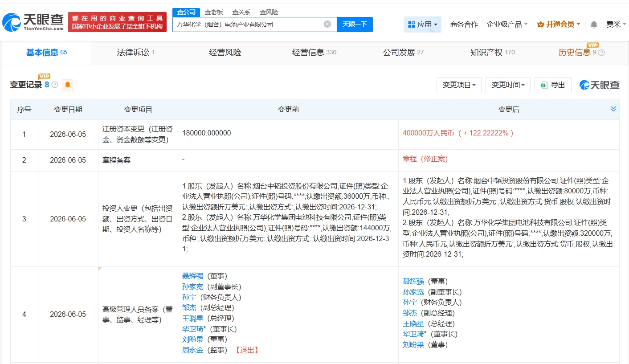
Task: Click the red promotional banner beside the logo
Action: click(117, 22)
